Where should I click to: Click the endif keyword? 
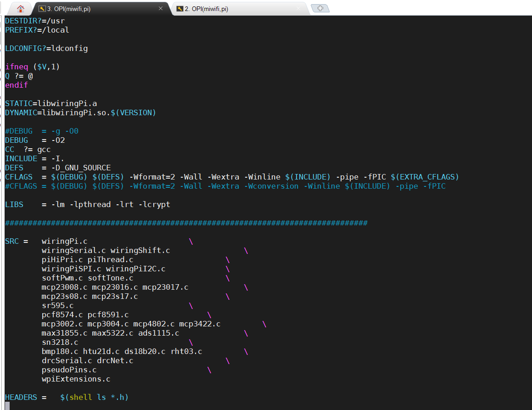[x=17, y=85]
